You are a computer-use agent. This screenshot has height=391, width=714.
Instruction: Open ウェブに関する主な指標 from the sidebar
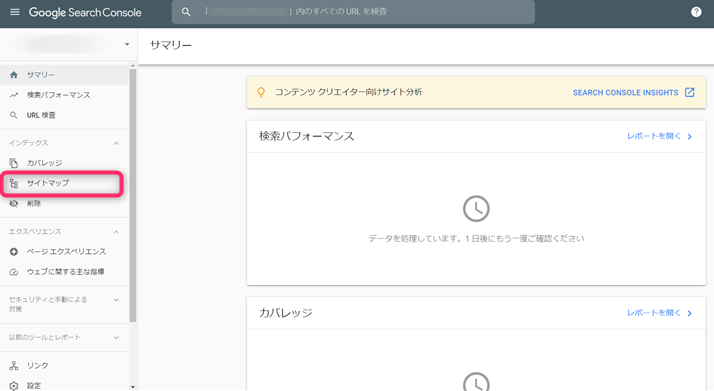click(64, 272)
